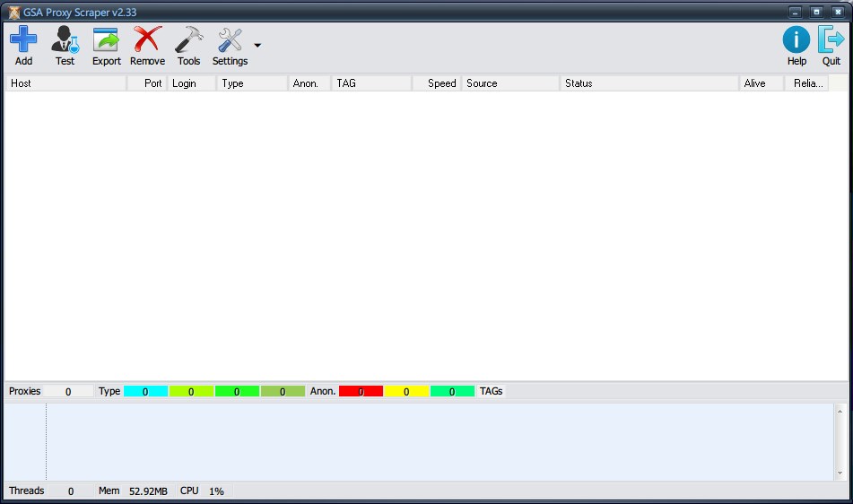Sort list by Speed column header
Image resolution: width=853 pixels, height=504 pixels.
438,83
